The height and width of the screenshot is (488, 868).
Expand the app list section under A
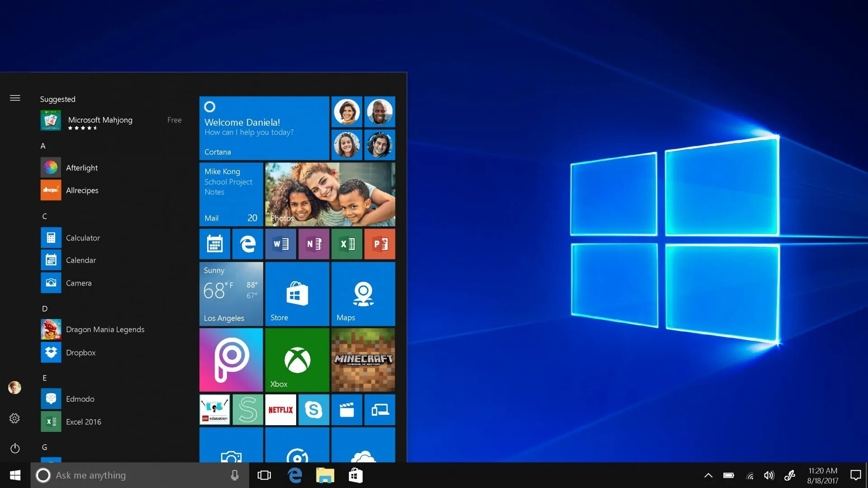(x=43, y=145)
